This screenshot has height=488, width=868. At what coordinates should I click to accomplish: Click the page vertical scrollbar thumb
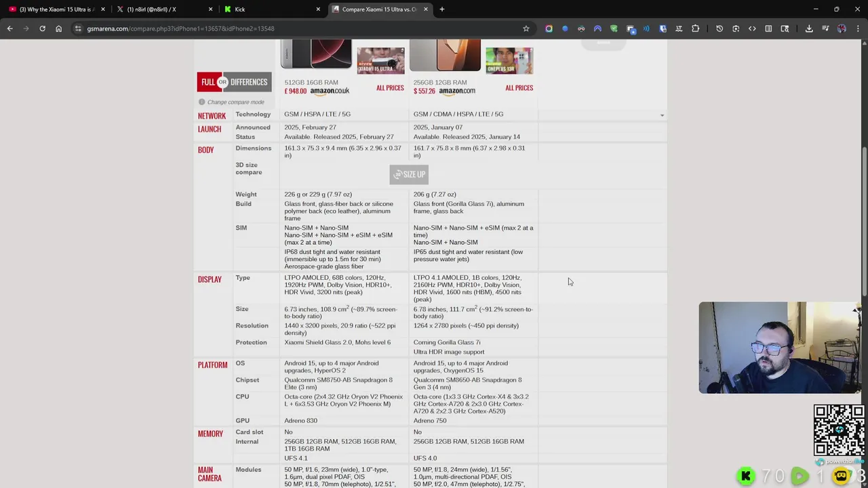865,220
